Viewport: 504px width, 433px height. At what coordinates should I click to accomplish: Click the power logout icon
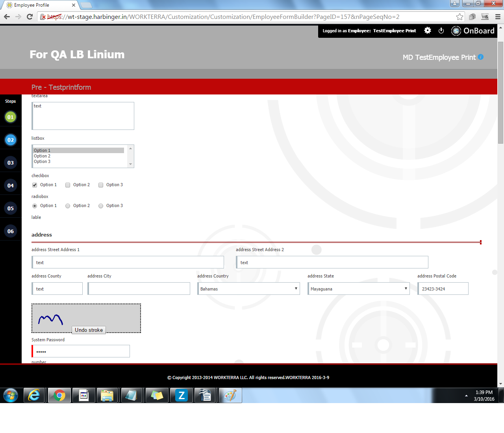click(441, 31)
